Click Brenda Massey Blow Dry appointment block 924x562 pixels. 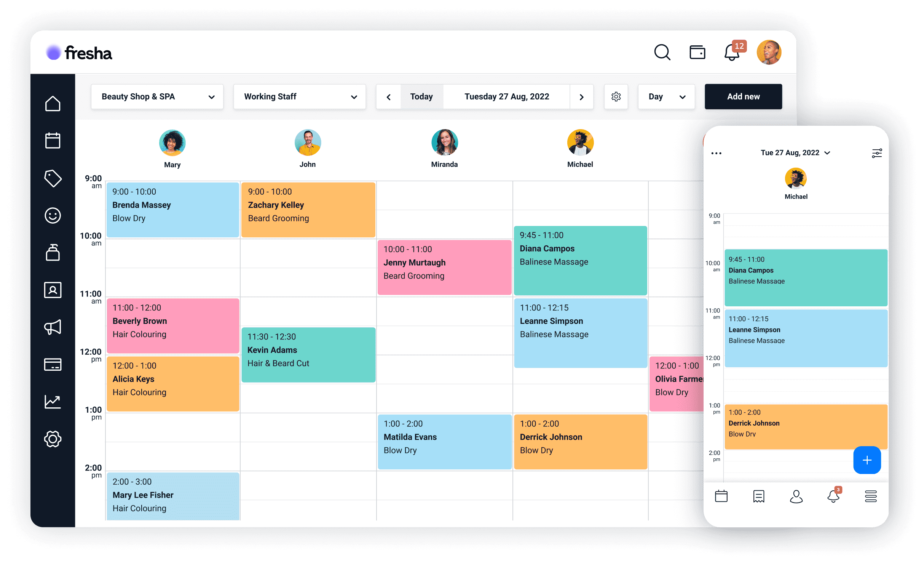pyautogui.click(x=172, y=205)
